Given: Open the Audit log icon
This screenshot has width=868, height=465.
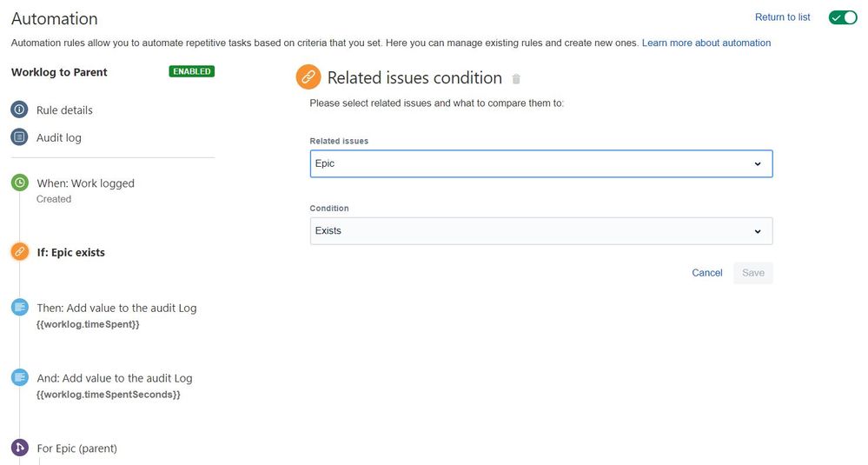Looking at the screenshot, I should point(19,136).
